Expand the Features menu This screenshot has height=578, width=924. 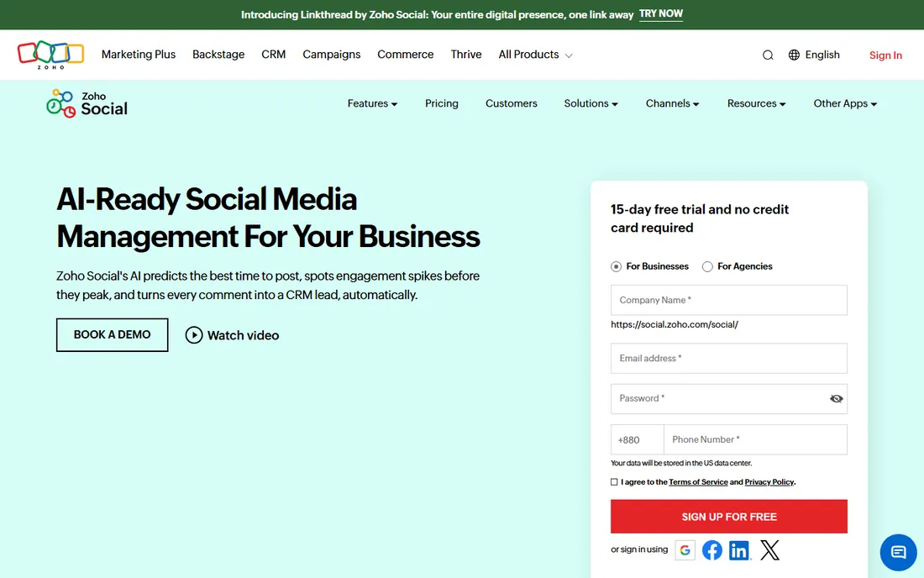pos(372,103)
